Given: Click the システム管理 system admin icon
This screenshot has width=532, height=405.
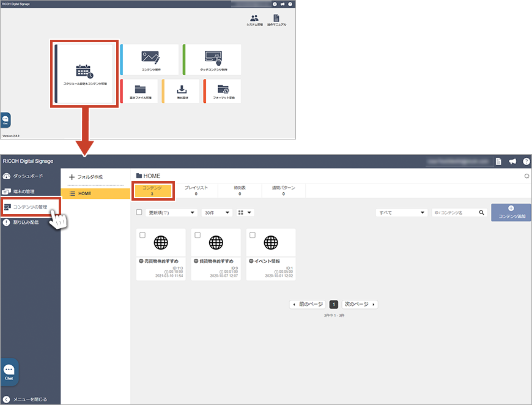Looking at the screenshot, I should pos(254,20).
